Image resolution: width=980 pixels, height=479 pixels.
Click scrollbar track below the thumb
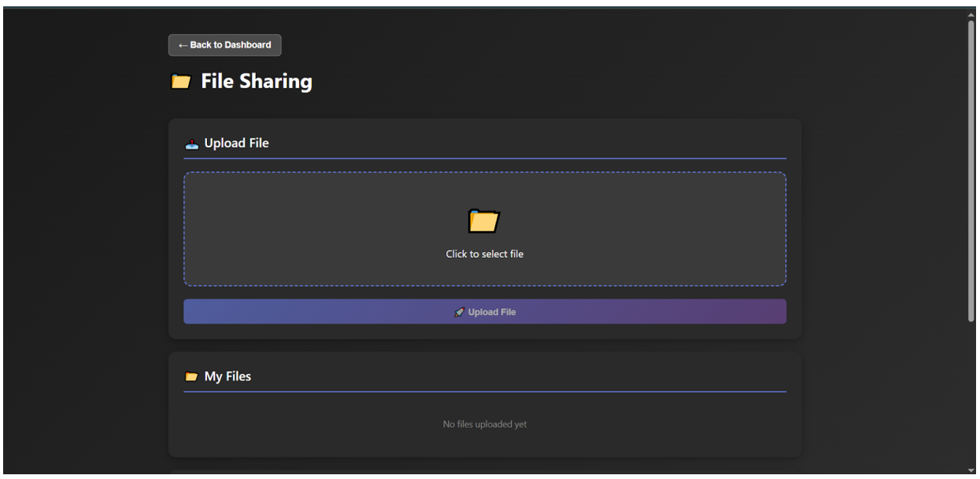click(x=971, y=394)
